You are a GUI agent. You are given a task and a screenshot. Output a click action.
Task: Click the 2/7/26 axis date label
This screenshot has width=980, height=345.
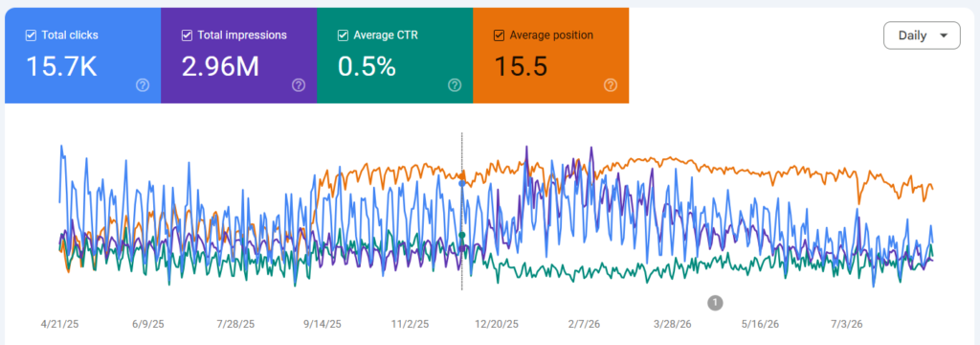[585, 324]
